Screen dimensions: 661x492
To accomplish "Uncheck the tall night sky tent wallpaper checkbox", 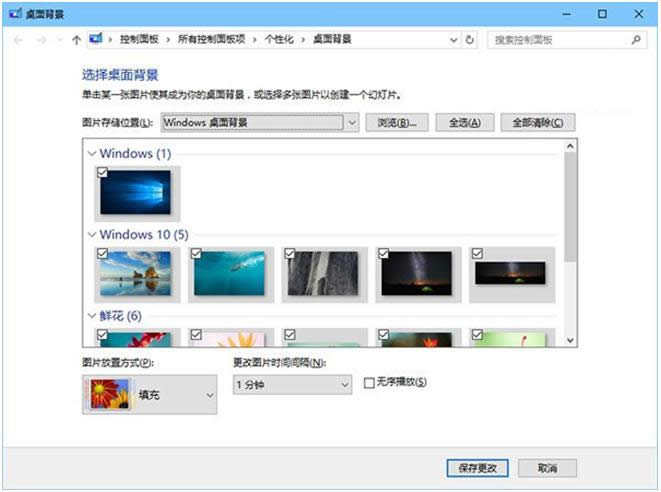I will [383, 253].
